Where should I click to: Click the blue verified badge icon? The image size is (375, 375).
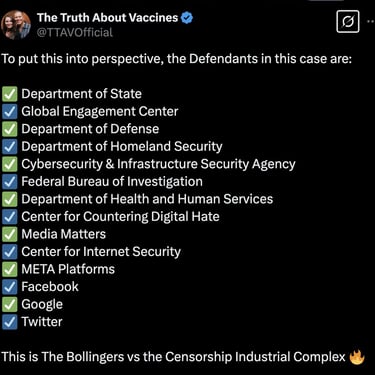coord(187,18)
